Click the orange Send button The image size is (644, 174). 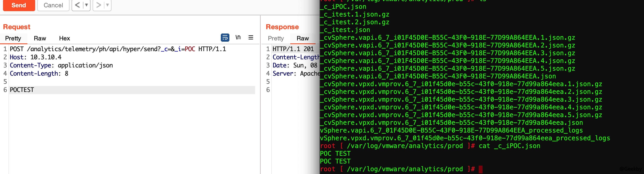19,5
